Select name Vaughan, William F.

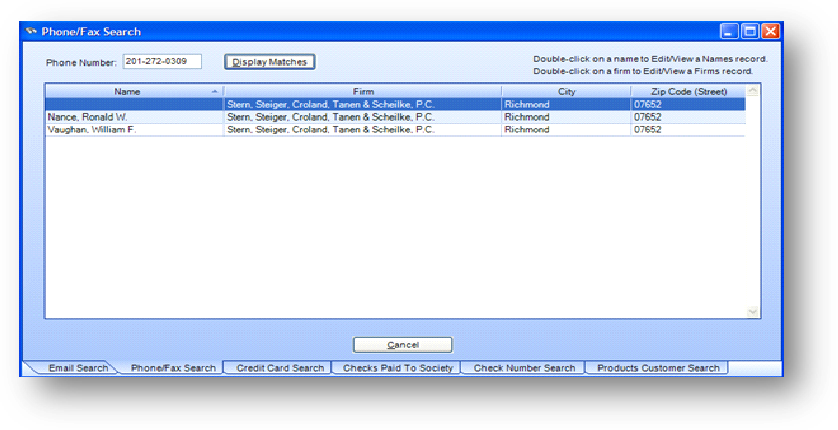tap(92, 130)
